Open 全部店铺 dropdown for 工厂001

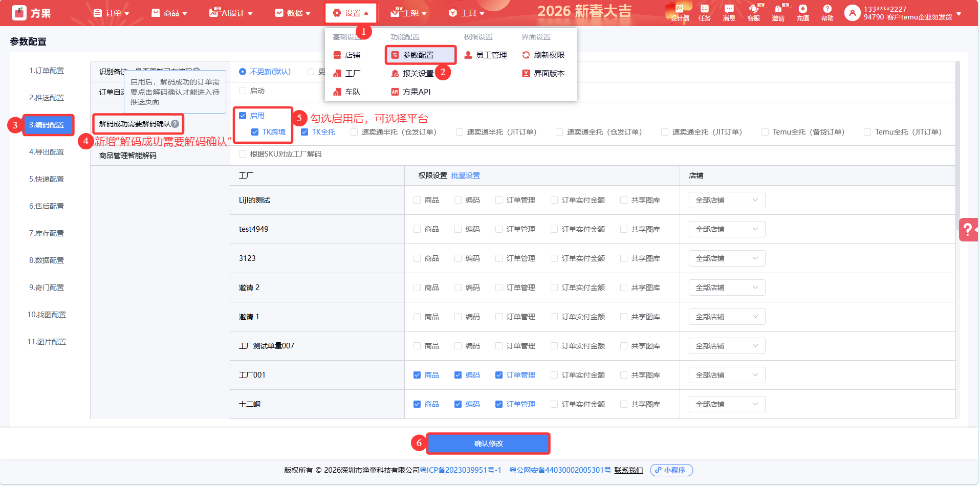(727, 375)
